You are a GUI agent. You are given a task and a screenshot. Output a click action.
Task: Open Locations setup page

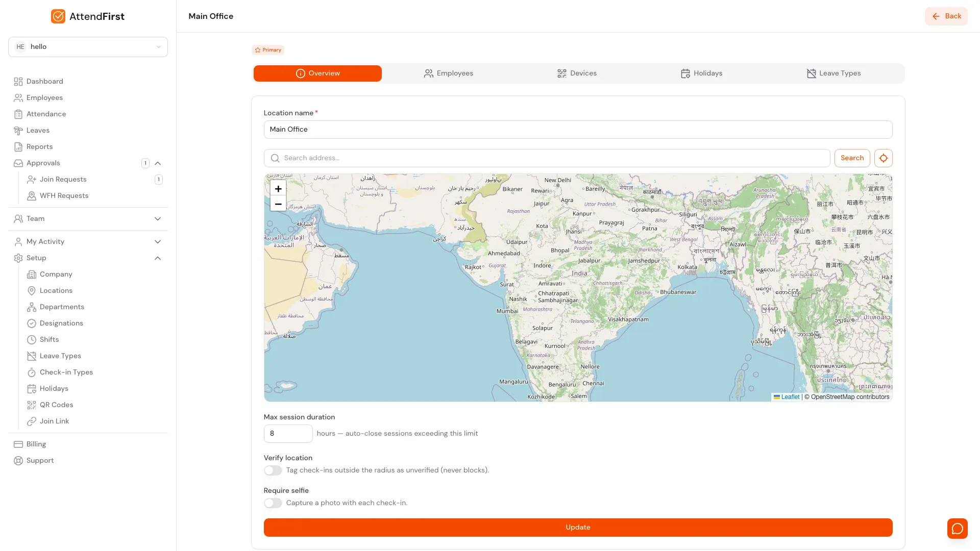[x=56, y=291]
